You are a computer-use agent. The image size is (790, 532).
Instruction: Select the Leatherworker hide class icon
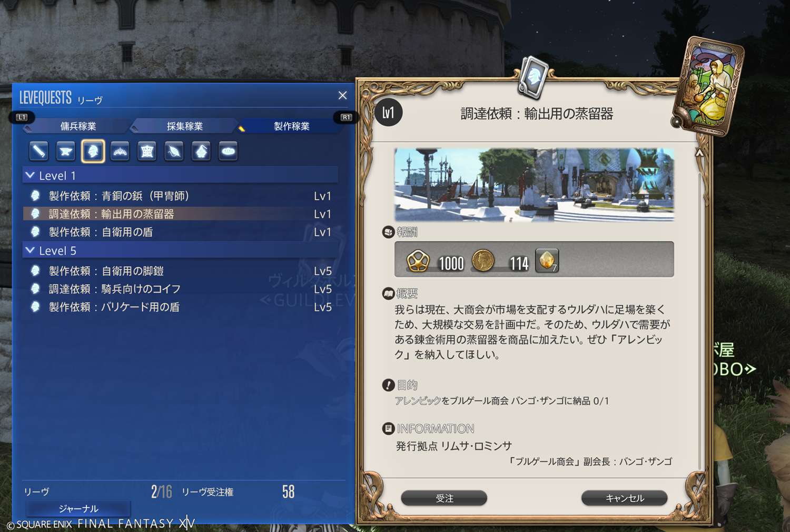(147, 152)
